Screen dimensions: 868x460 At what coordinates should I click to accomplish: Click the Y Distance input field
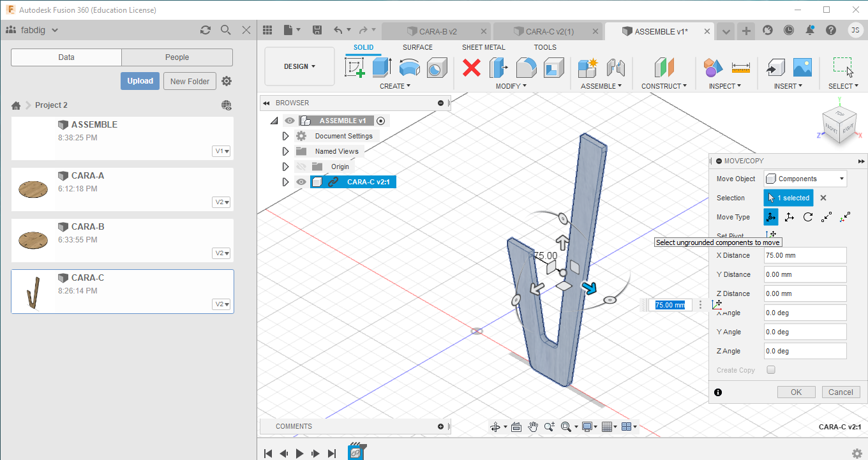805,274
